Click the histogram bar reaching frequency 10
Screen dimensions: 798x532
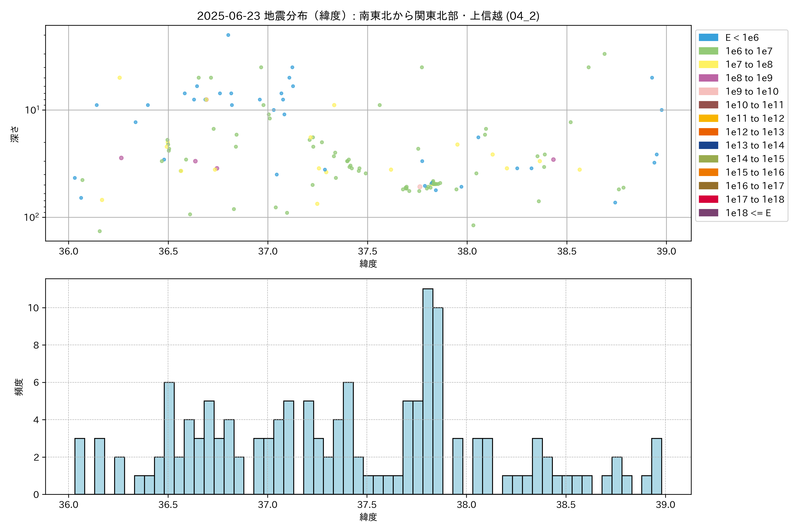point(438,401)
